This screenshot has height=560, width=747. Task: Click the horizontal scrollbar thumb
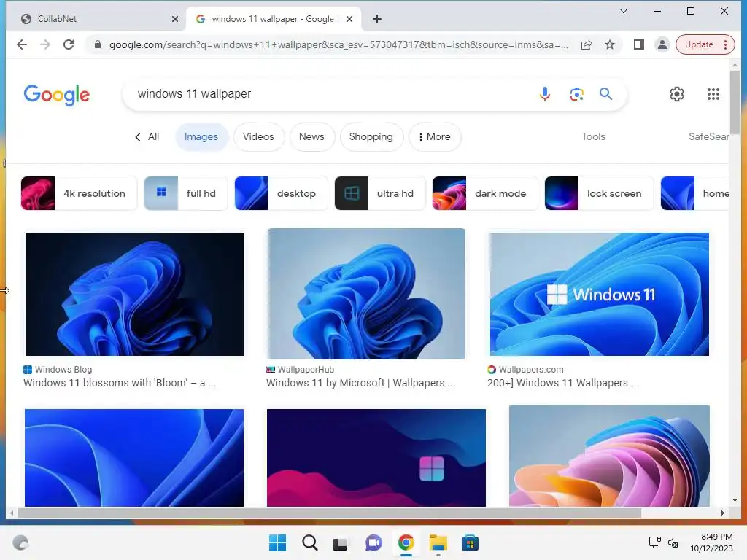pos(330,513)
